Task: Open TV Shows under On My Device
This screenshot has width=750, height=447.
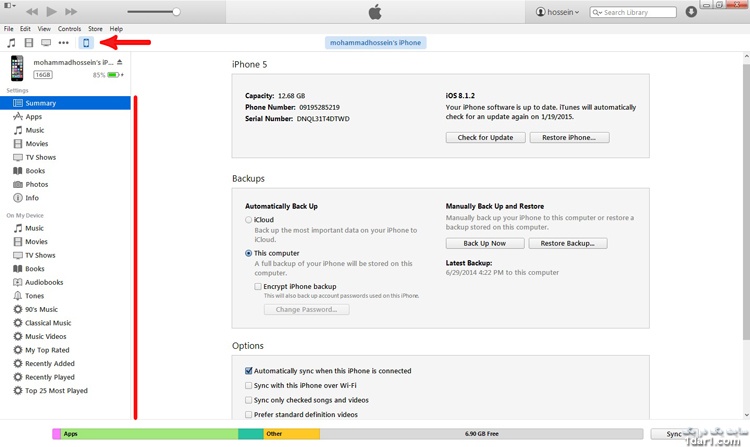Action: pyautogui.click(x=65, y=255)
